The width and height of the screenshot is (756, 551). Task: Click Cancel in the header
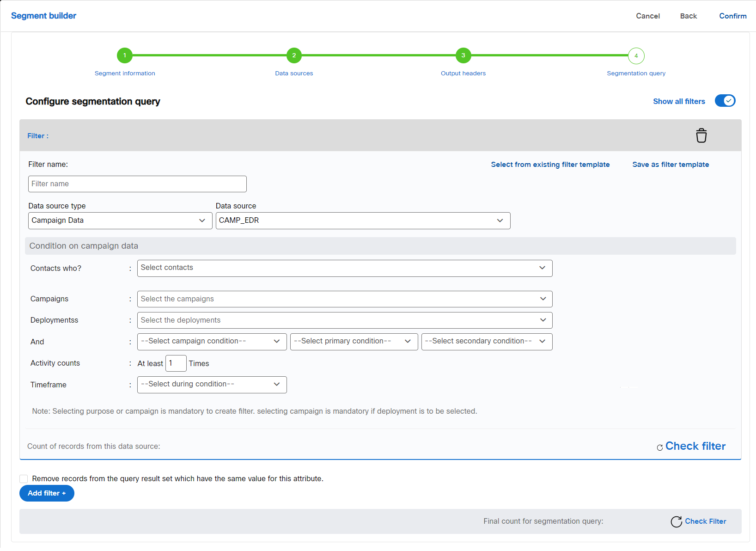648,16
